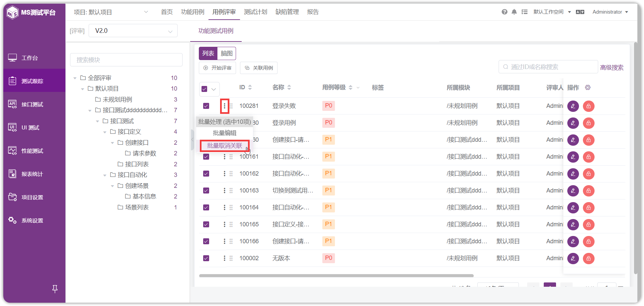Image resolution: width=644 pixels, height=306 pixels.
Task: Open more-actions dots for row 100164
Action: [x=224, y=207]
